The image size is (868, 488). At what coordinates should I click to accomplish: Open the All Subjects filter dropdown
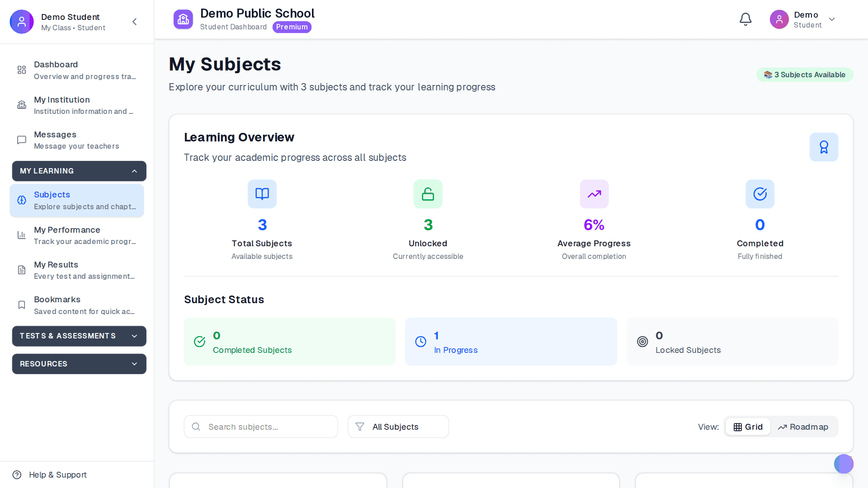click(x=398, y=427)
